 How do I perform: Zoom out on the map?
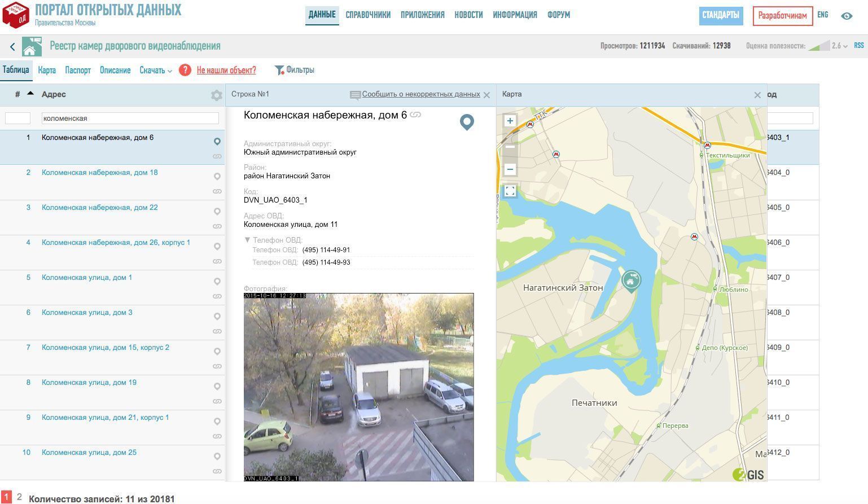coord(510,169)
